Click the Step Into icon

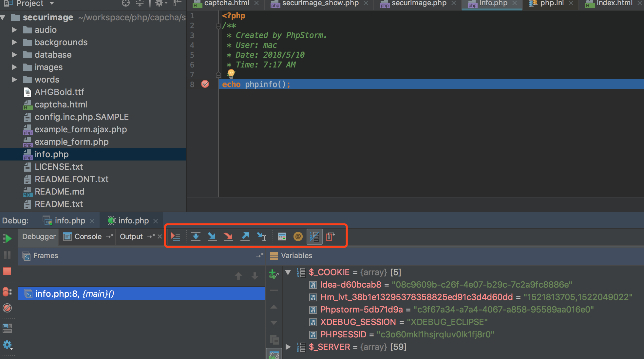212,236
